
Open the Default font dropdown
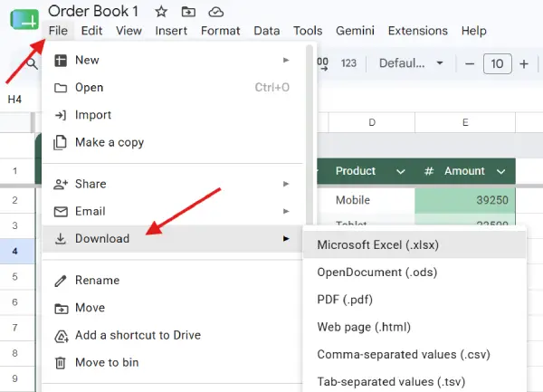coord(411,63)
